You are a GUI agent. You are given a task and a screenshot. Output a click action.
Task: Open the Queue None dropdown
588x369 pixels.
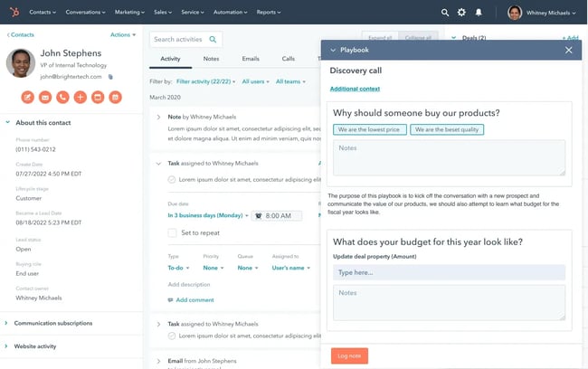248,268
